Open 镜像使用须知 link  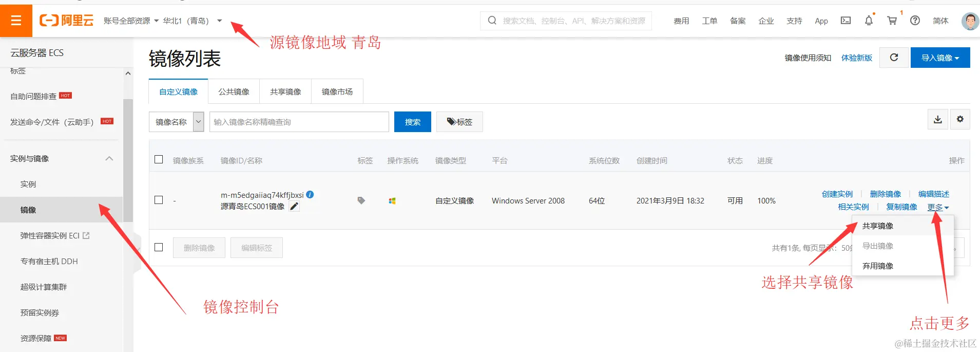[x=808, y=58]
